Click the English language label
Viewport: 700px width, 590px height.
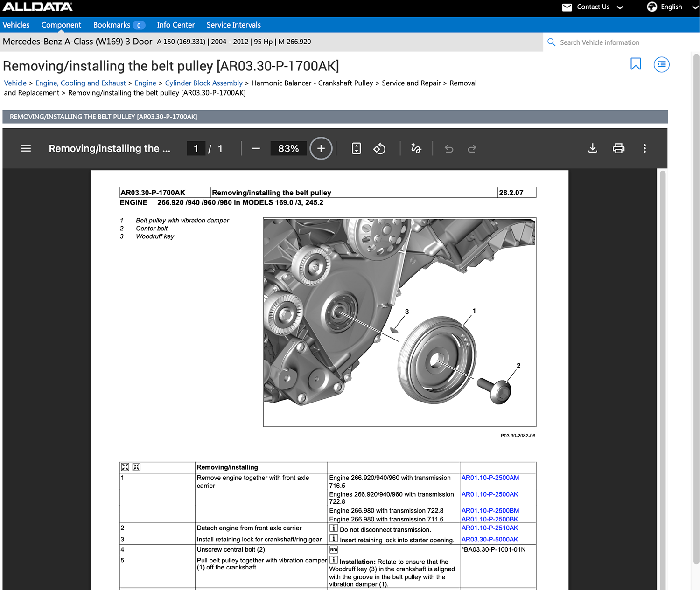[671, 7]
